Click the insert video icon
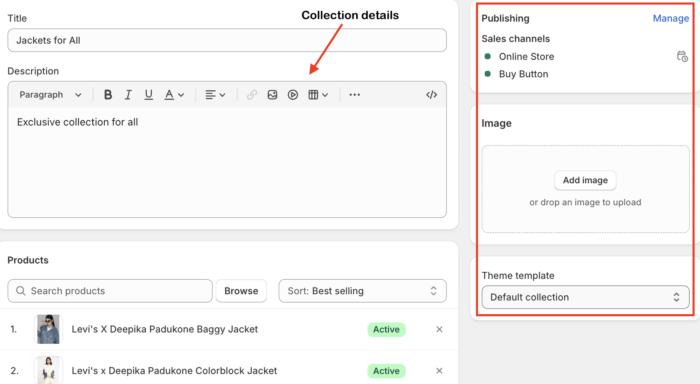The image size is (700, 384). coord(293,95)
